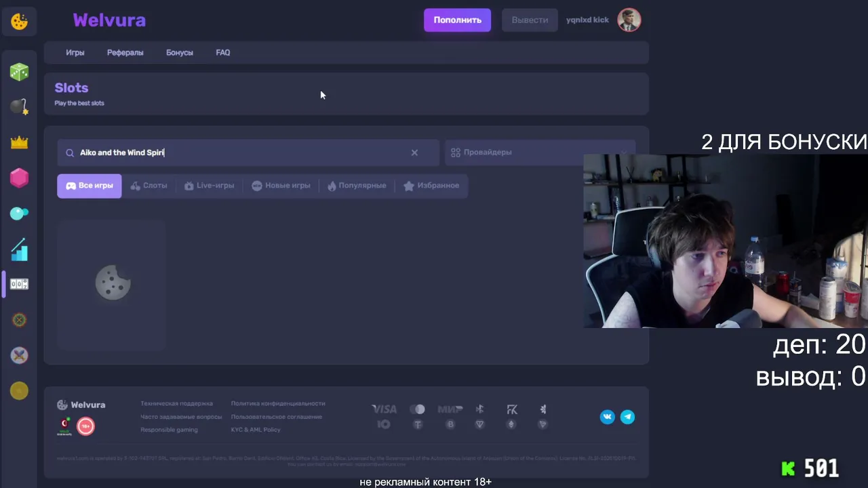Viewport: 868px width, 488px height.
Task: Click the user profile avatar
Action: pyautogui.click(x=629, y=20)
